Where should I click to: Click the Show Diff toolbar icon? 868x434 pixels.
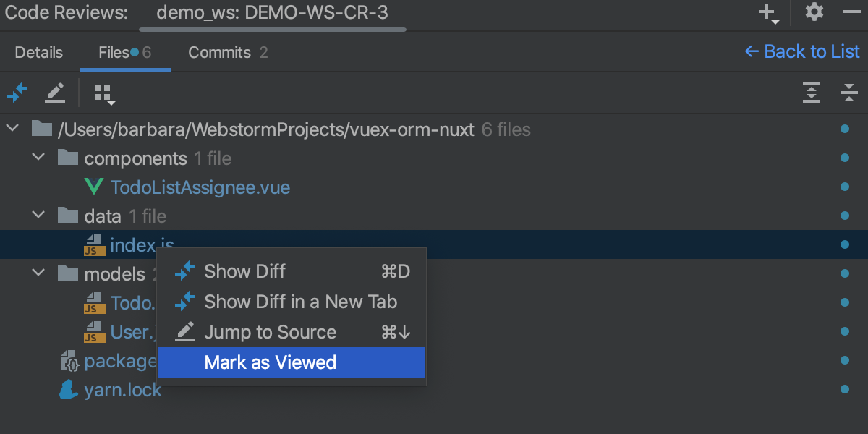[17, 93]
